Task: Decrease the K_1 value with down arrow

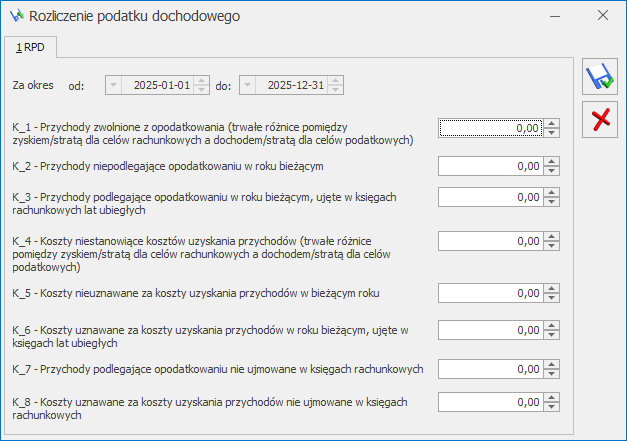Action: (x=551, y=133)
